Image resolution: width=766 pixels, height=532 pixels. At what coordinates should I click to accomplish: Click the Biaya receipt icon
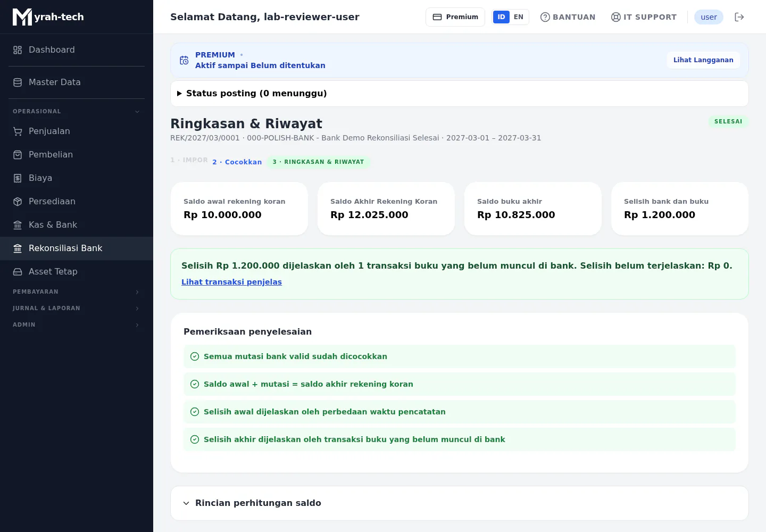(18, 178)
